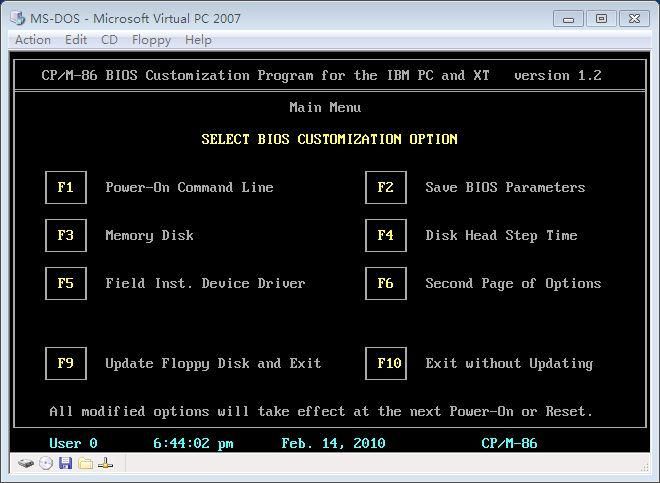Image resolution: width=660 pixels, height=483 pixels.
Task: Click the floppy disk status icon
Action: [65, 464]
